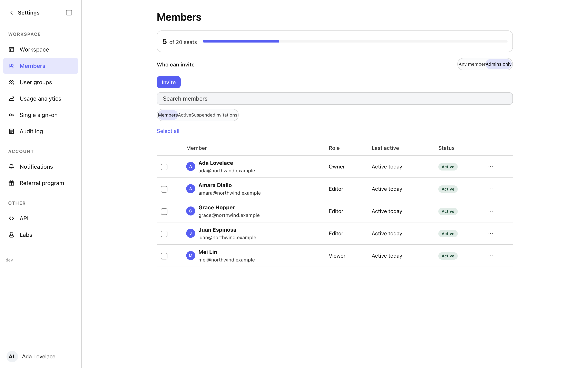The image size is (588, 368).
Task: Check the box for Amara Diallo
Action: (x=164, y=189)
